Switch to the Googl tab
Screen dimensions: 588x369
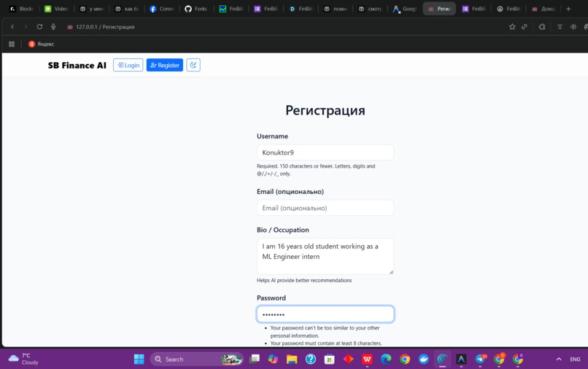click(x=405, y=9)
